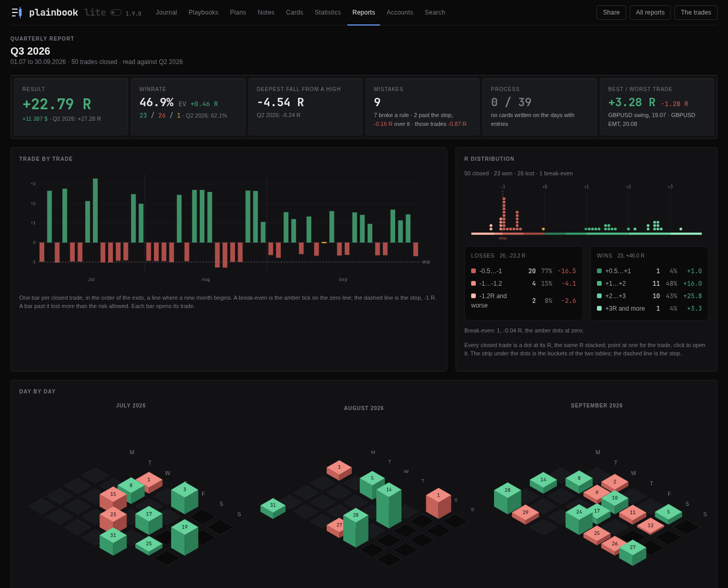Open the September day 27 cube

633,552
